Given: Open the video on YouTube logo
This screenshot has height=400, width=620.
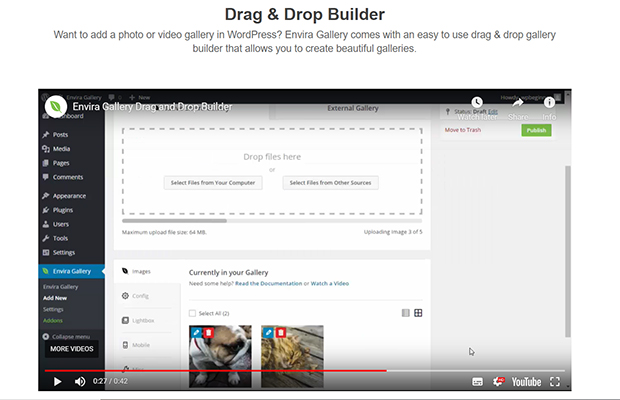Looking at the screenshot, I should pos(526,382).
